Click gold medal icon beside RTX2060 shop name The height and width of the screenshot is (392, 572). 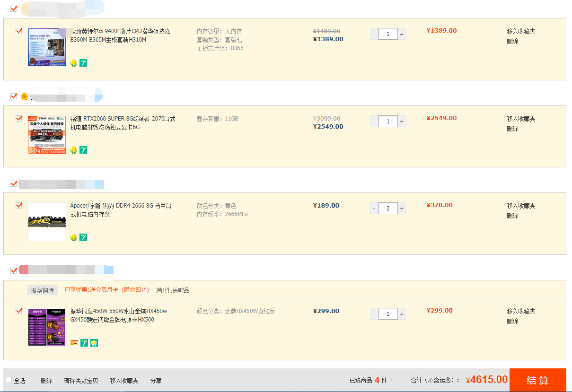coord(24,97)
